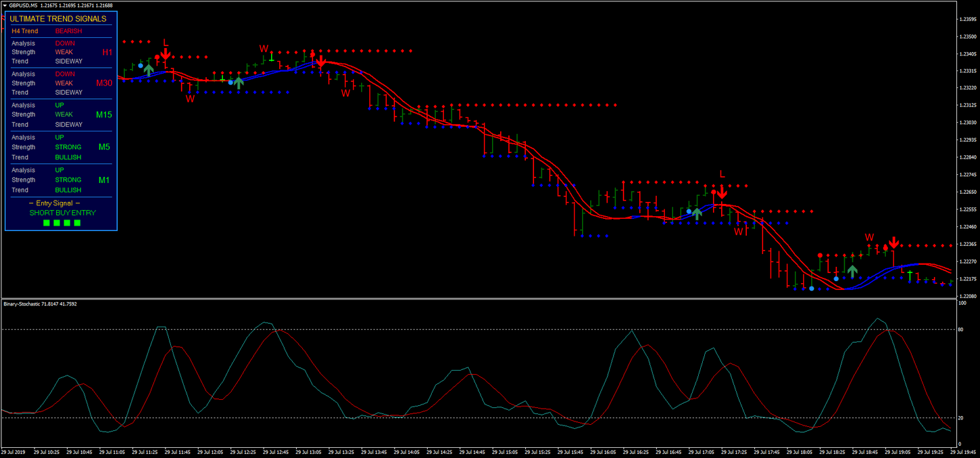
Task: Click the 29 Jul 19:45 time label
Action: (x=962, y=452)
